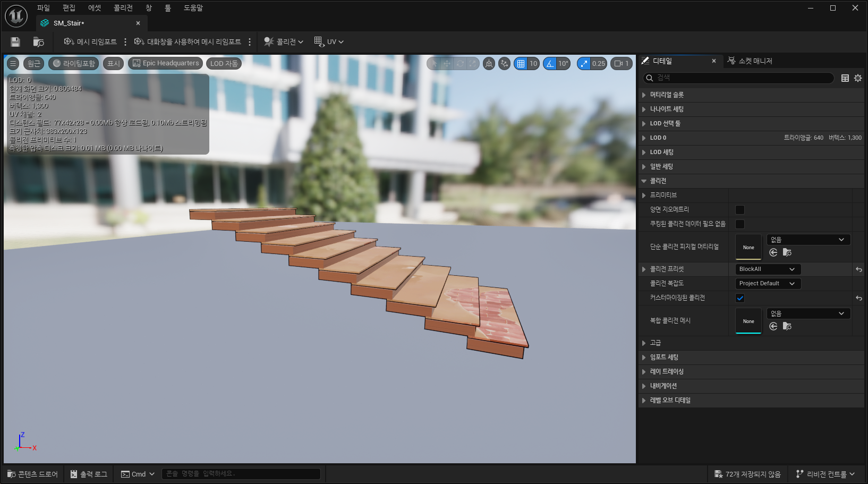Open the 콘텐츠 드로어 button
Screen dimensions: 868x484
click(x=32, y=474)
